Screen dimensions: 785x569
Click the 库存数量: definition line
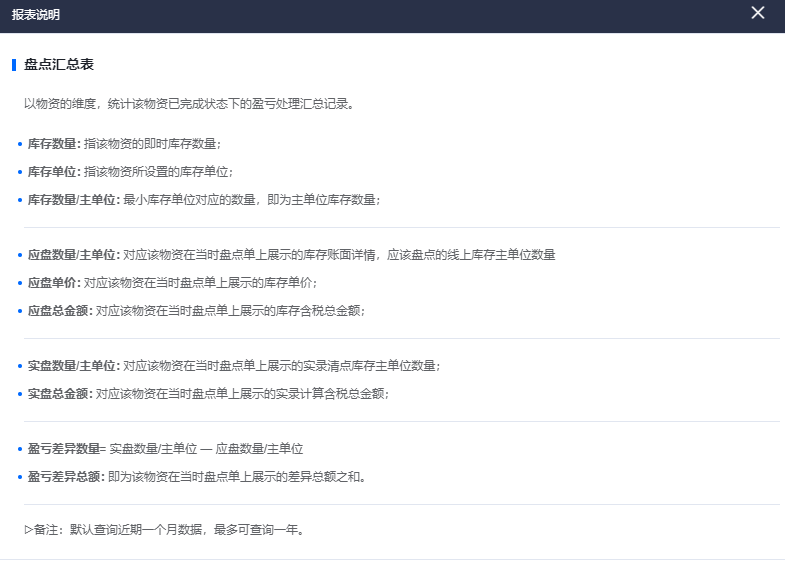tap(124, 144)
